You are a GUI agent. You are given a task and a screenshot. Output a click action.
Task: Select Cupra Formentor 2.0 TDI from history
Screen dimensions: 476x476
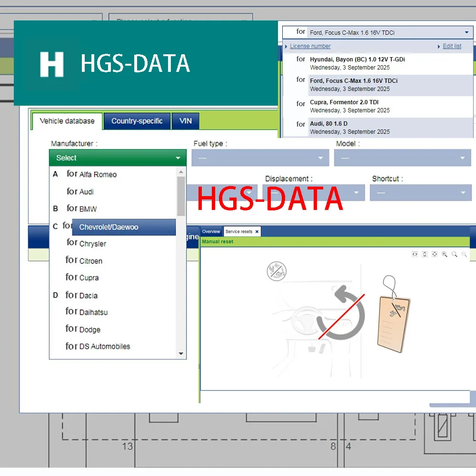point(377,106)
